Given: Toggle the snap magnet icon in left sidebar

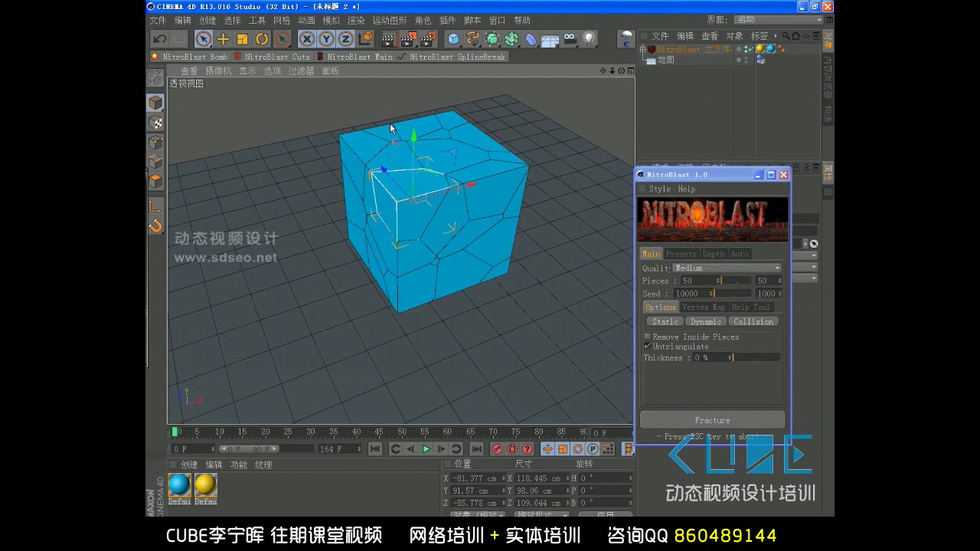Looking at the screenshot, I should pos(155,226).
